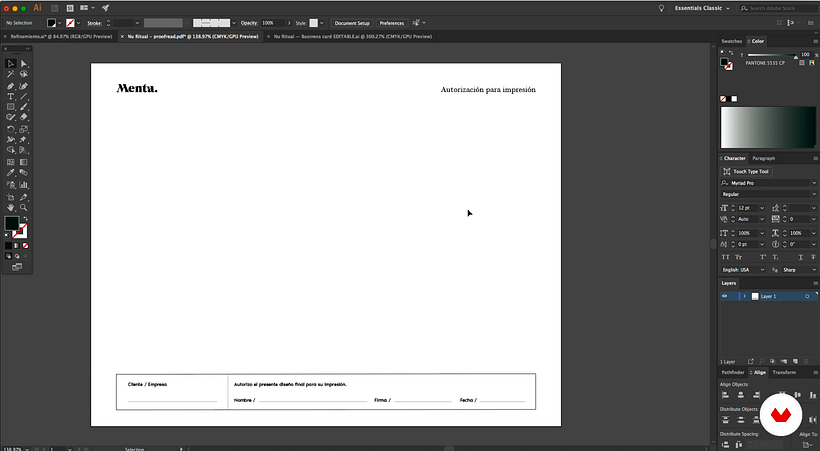The height and width of the screenshot is (451, 820).
Task: Switch to the Transform tab
Action: point(784,373)
